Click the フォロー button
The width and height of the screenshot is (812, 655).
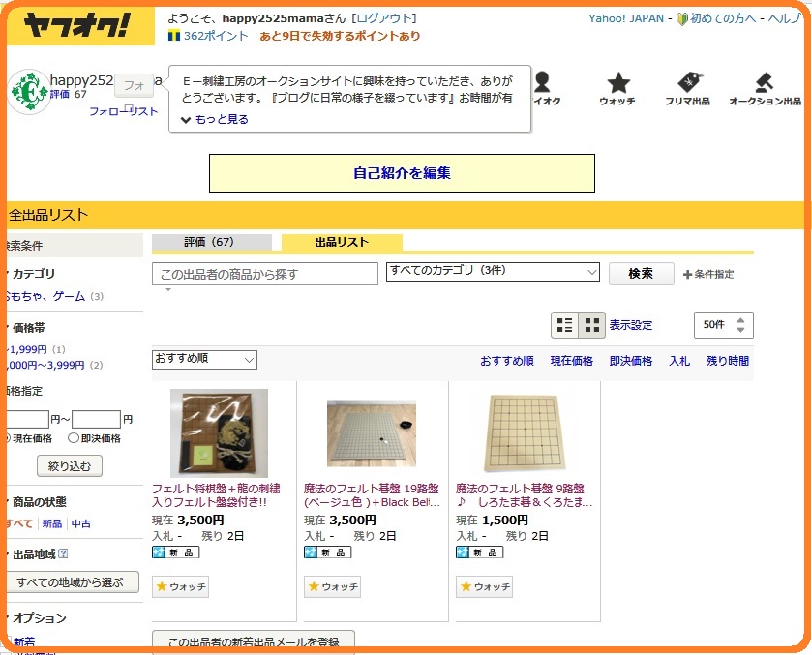pyautogui.click(x=135, y=85)
